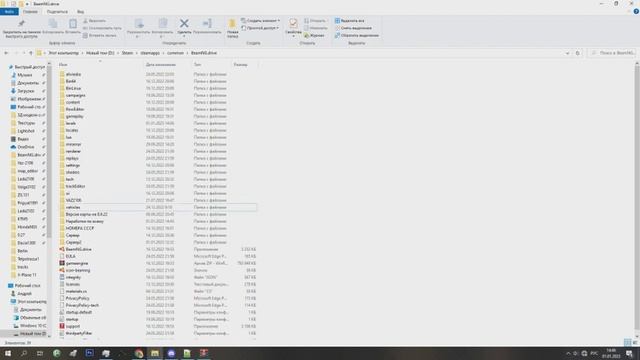This screenshot has height=360, width=640.
Task: Click the Paste clipboard icon in the ribbon
Action: 73,24
